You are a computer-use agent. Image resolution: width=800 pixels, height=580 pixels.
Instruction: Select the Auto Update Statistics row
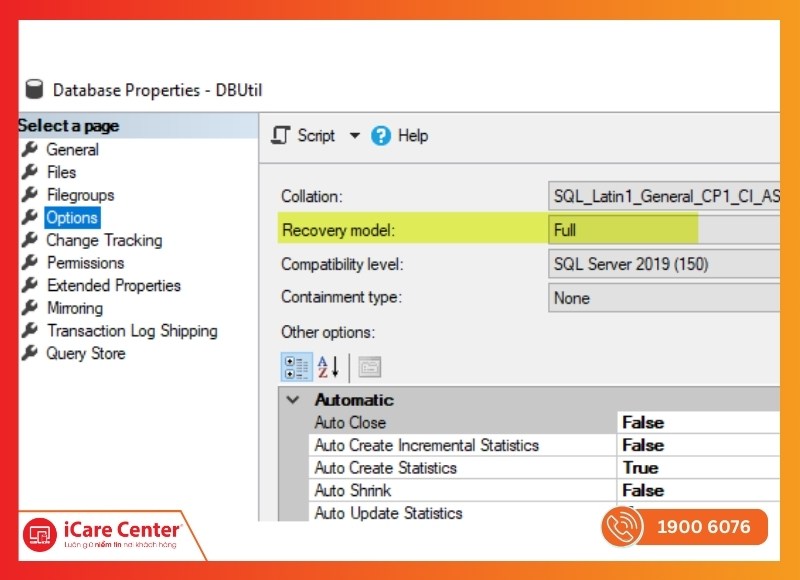544,512
